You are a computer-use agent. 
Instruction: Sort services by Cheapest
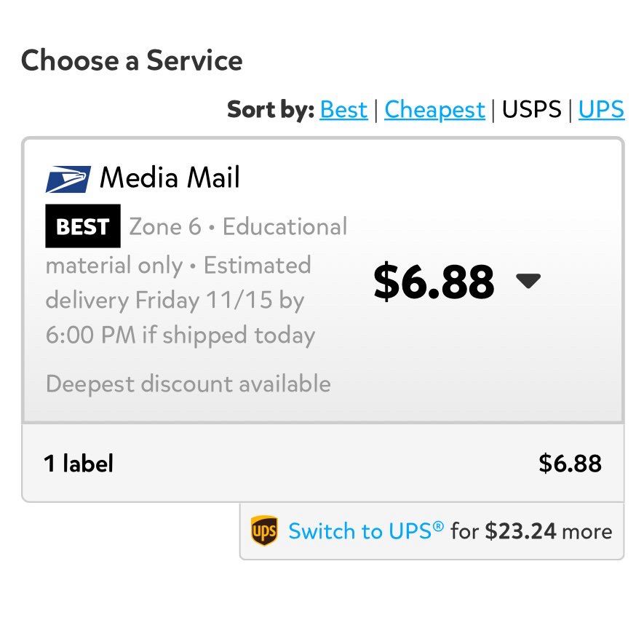[434, 110]
